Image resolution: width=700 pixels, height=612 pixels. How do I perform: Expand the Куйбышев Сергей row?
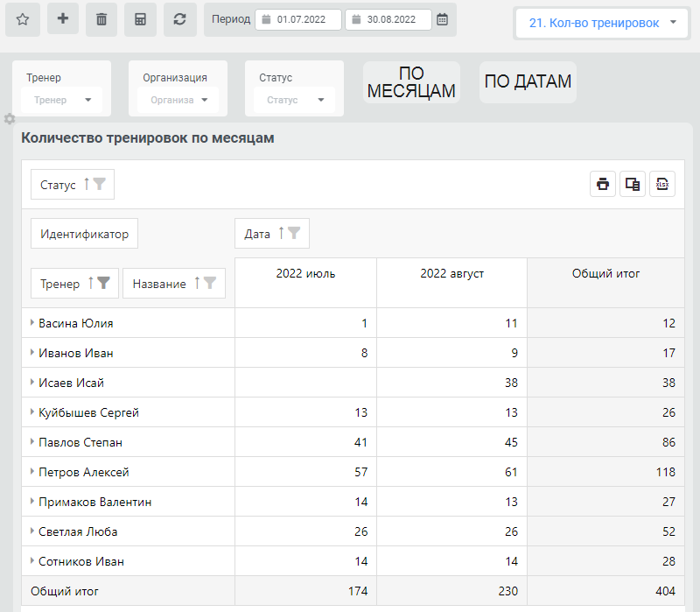click(x=32, y=412)
